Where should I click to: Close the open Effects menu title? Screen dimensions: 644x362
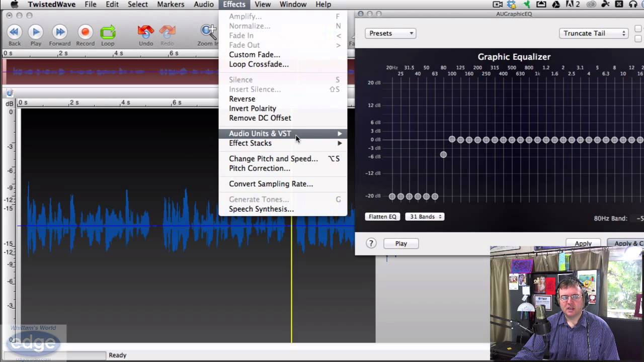pyautogui.click(x=234, y=5)
